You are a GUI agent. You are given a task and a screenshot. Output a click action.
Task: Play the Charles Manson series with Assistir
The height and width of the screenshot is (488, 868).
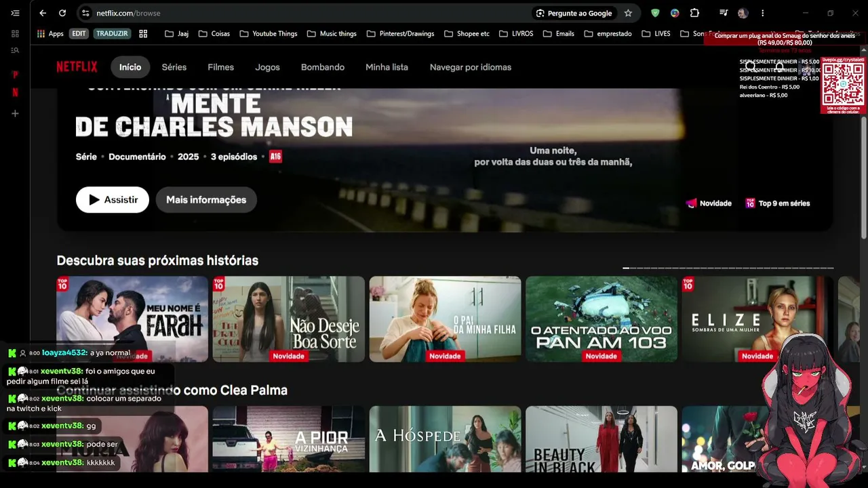click(113, 200)
